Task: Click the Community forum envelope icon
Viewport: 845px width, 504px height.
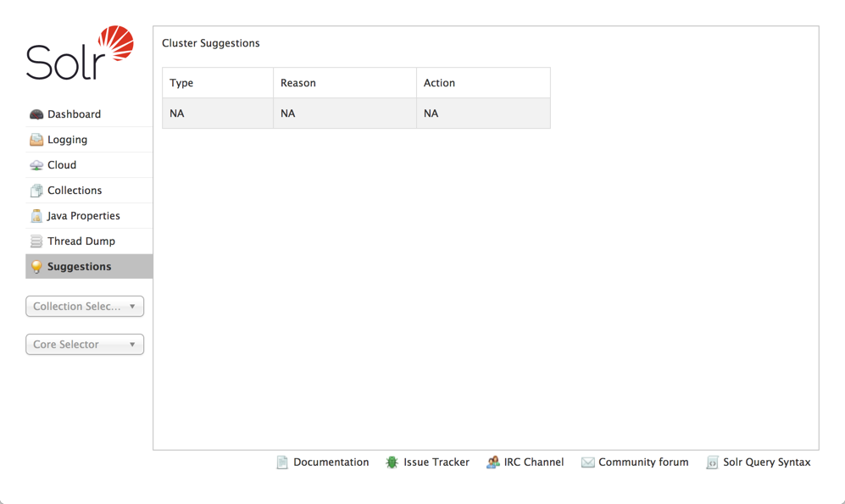Action: point(587,462)
